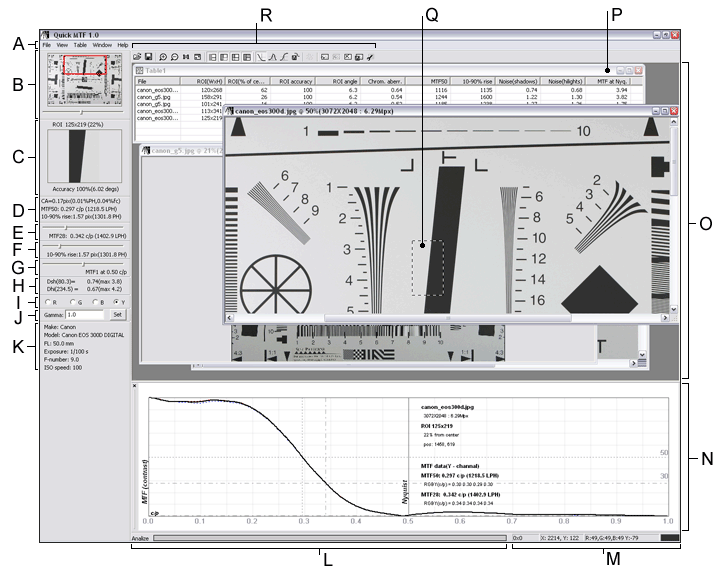Image resolution: width=720 pixels, height=572 pixels.
Task: Click the first magnifier zoom icon
Action: [163, 57]
